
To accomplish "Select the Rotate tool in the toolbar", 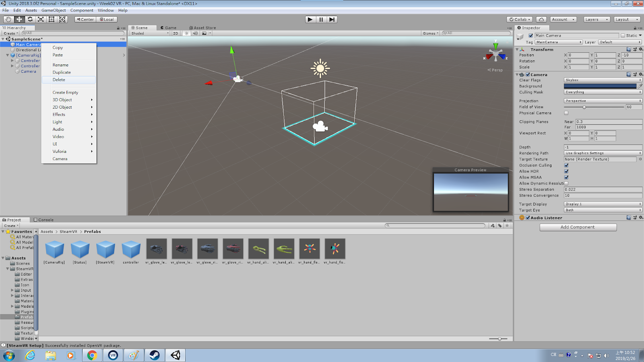I will (x=30, y=19).
